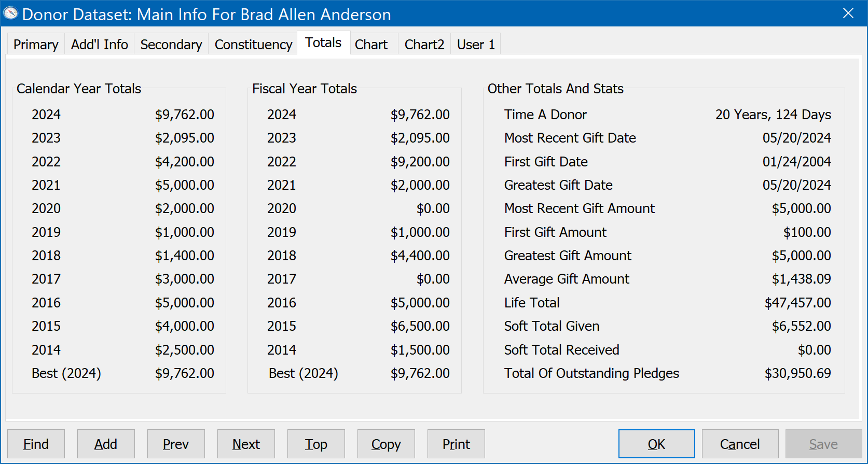868x464 pixels.
Task: Cancel the dialog
Action: (740, 444)
